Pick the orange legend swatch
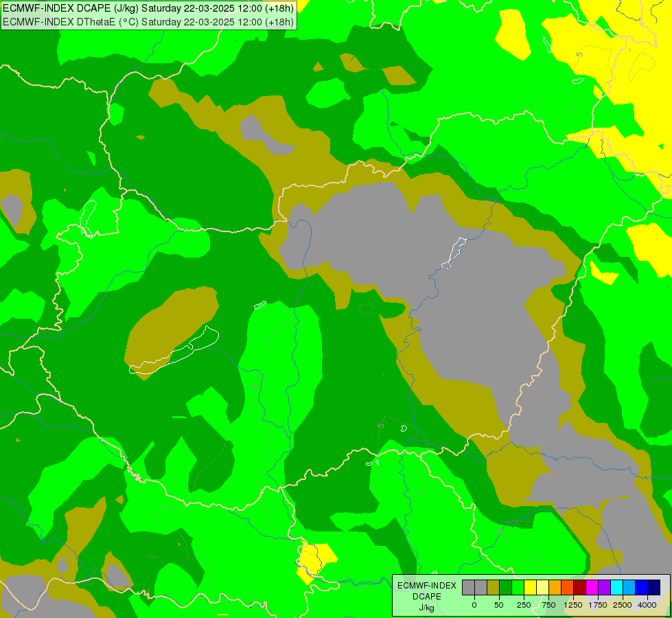 coord(555,587)
